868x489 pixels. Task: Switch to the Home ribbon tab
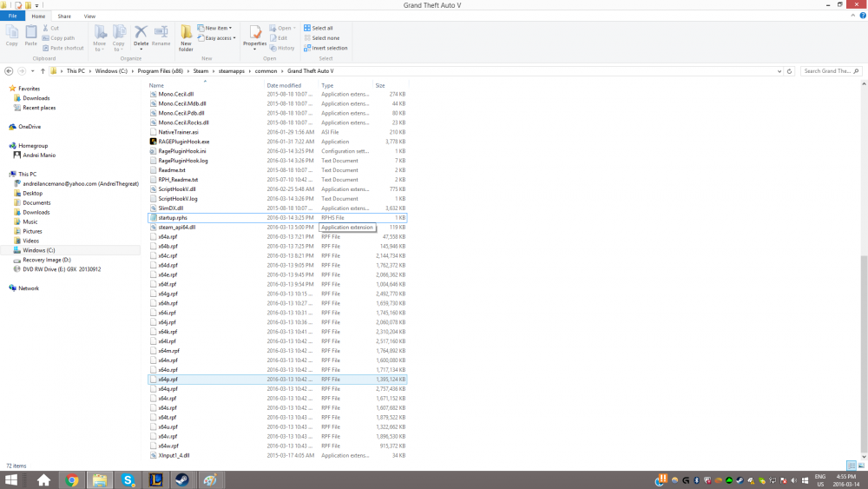38,16
